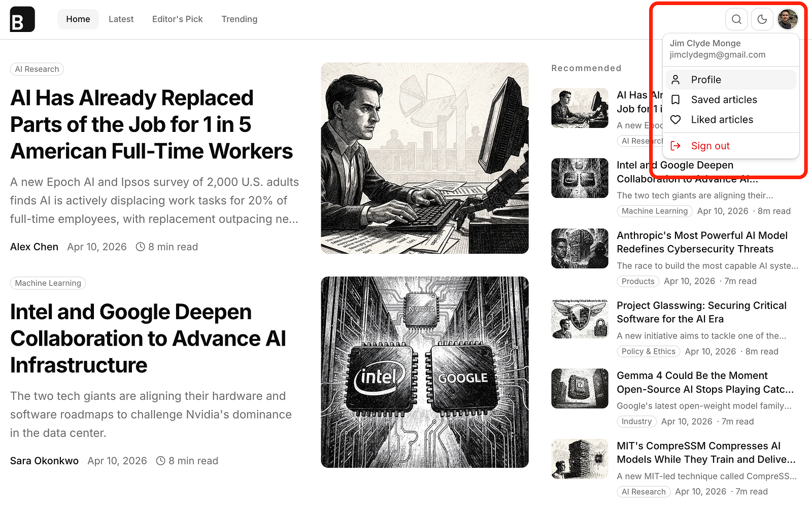Image resolution: width=812 pixels, height=514 pixels.
Task: Open Gemma 4 Could Be the Moment article
Action: point(705,383)
